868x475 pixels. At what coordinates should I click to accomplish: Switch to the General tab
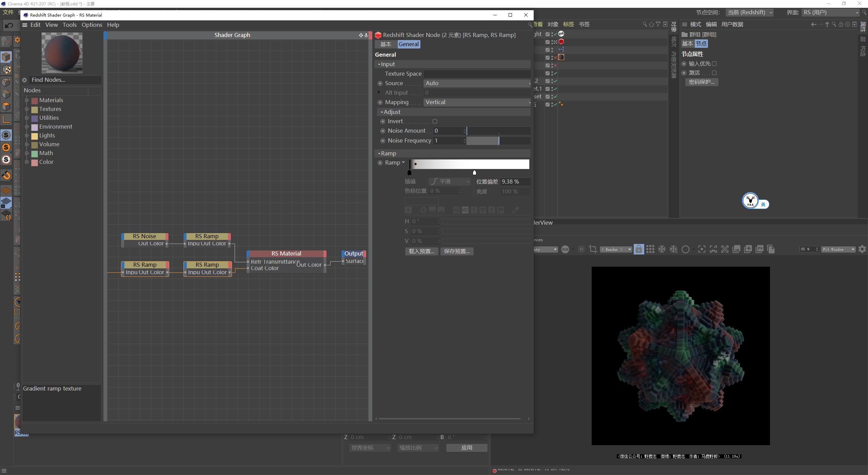(x=408, y=44)
